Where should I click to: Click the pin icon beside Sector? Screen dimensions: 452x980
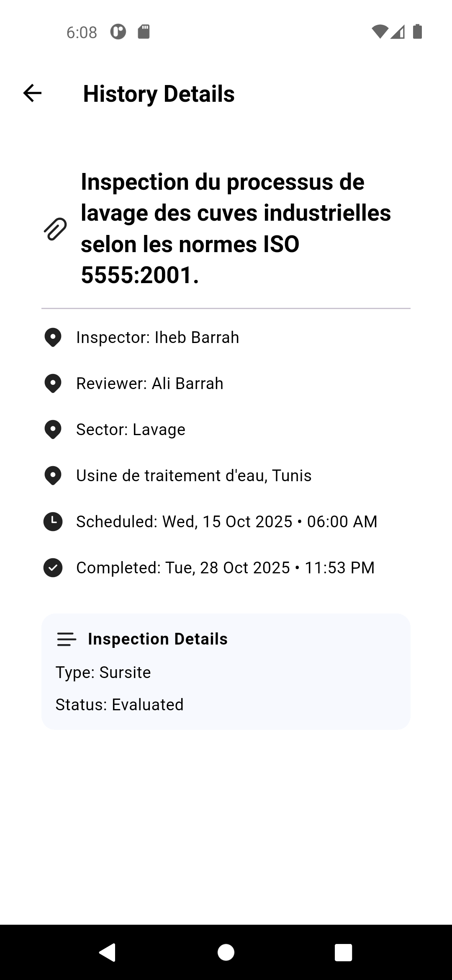(53, 430)
